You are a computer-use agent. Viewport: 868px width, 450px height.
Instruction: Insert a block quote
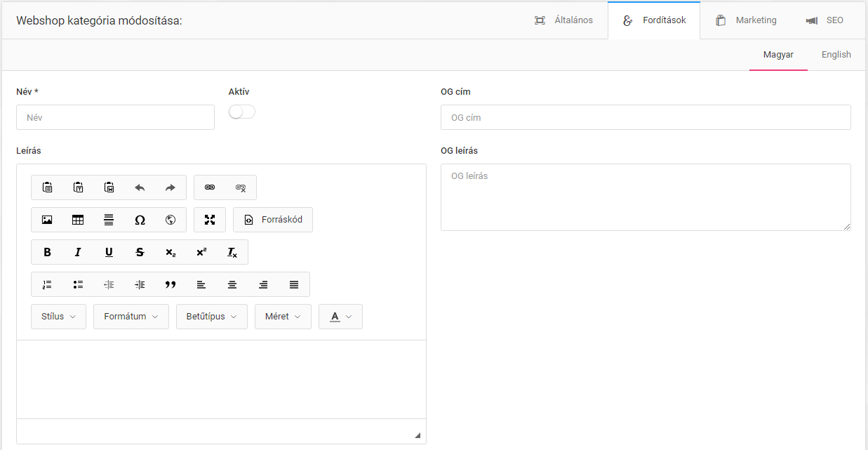coord(171,284)
